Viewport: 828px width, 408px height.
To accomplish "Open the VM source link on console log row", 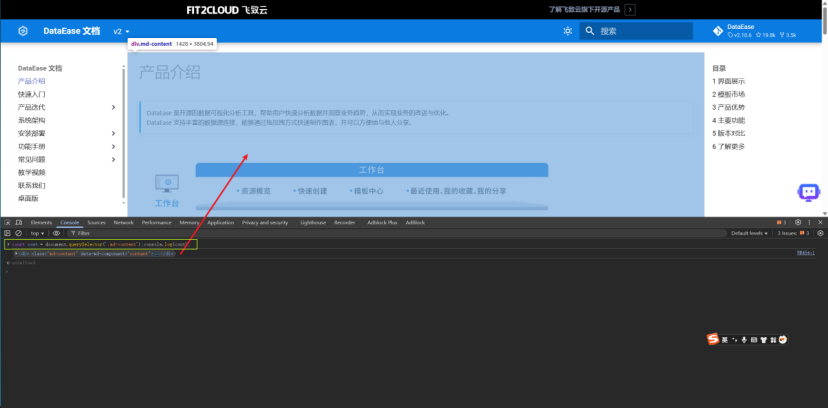I will click(x=805, y=254).
